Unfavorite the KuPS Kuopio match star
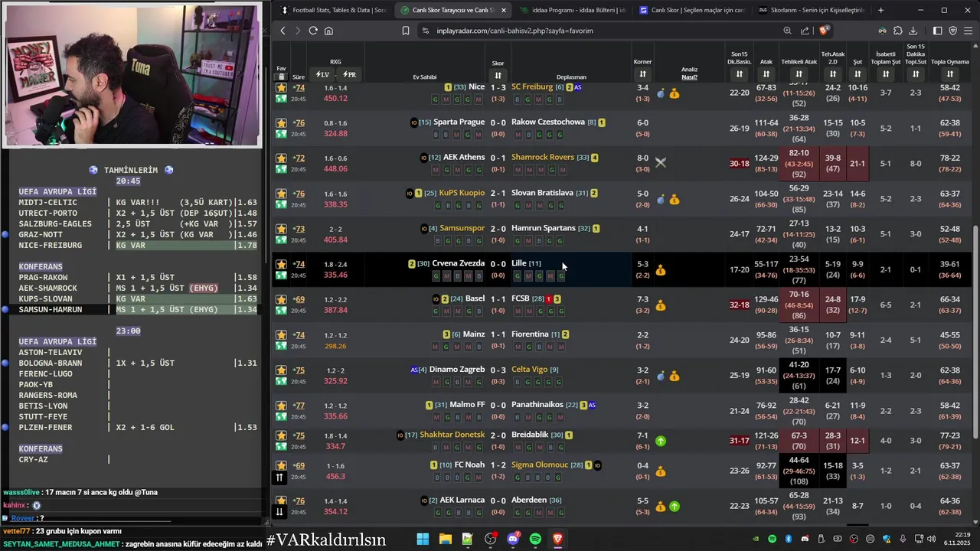 point(281,194)
